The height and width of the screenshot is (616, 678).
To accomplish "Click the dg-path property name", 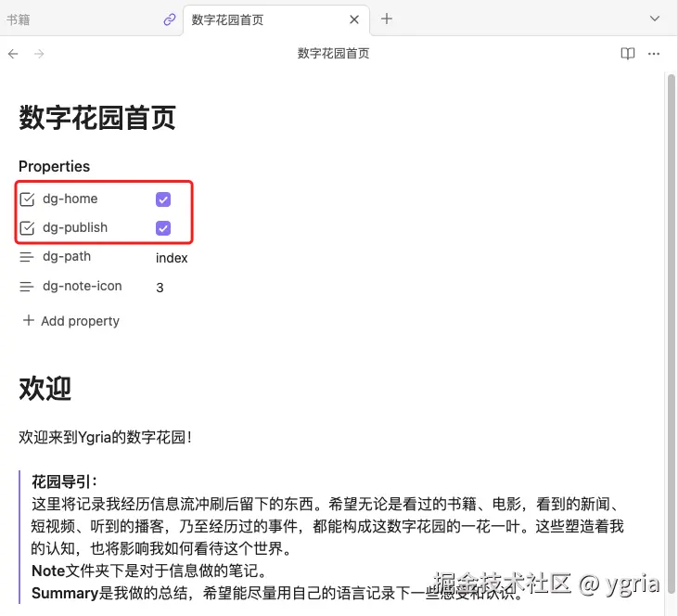I will [x=67, y=257].
